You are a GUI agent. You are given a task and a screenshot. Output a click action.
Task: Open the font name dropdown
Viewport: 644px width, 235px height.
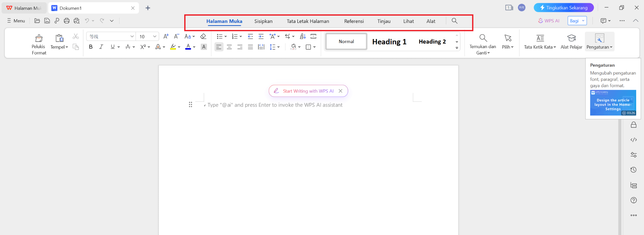132,36
